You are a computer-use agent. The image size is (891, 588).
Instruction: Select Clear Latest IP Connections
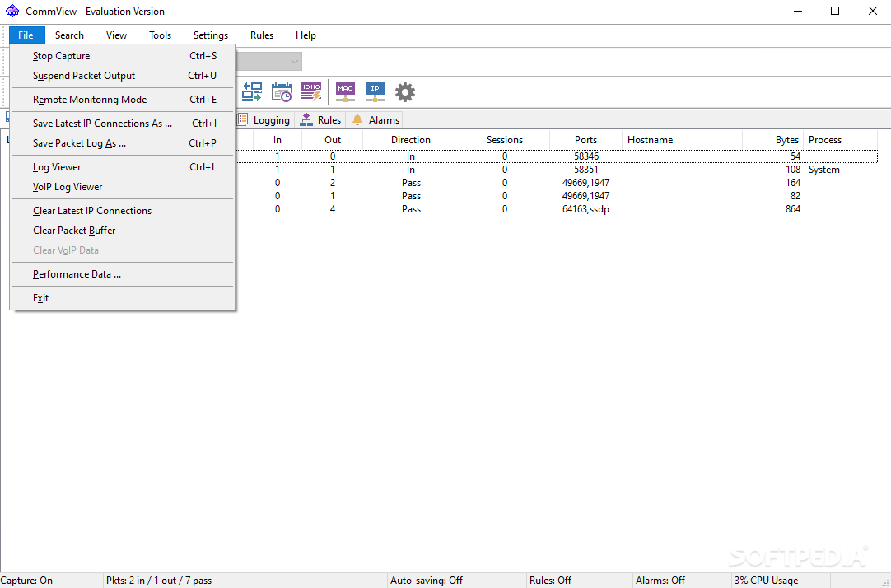(122, 211)
